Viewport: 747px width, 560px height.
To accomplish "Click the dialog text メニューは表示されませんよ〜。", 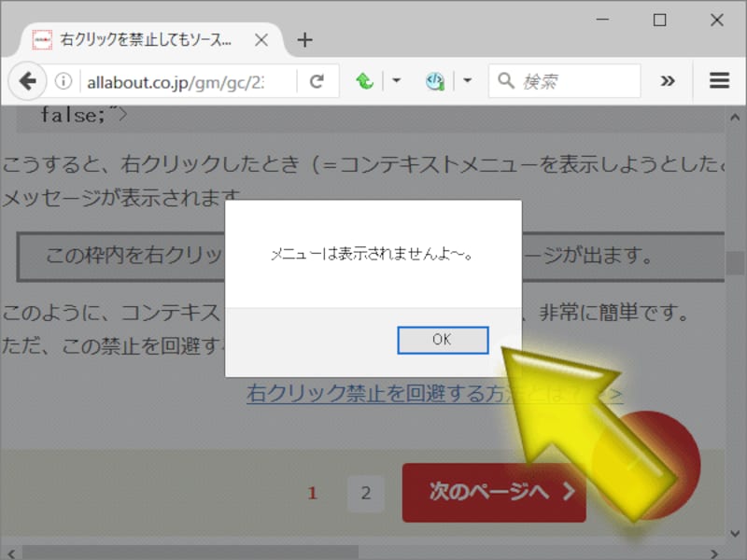I will (x=372, y=255).
